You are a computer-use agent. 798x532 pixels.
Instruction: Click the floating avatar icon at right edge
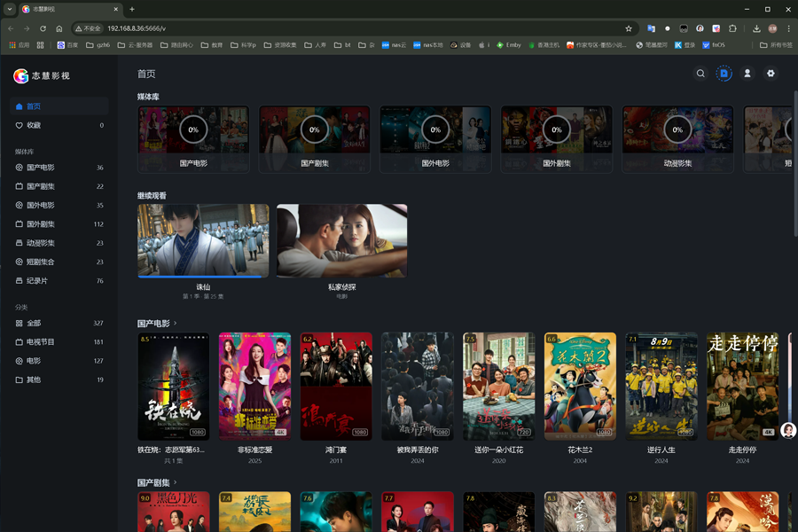(788, 431)
